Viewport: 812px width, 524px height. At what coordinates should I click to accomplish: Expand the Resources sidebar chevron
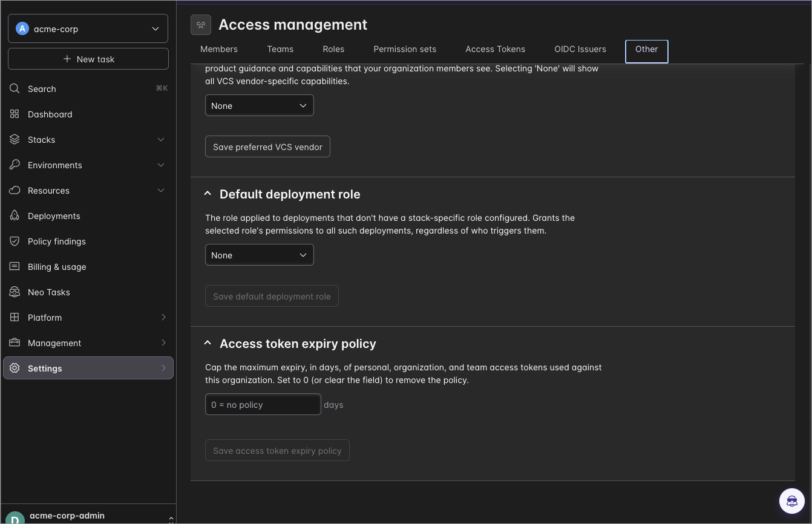[161, 191]
